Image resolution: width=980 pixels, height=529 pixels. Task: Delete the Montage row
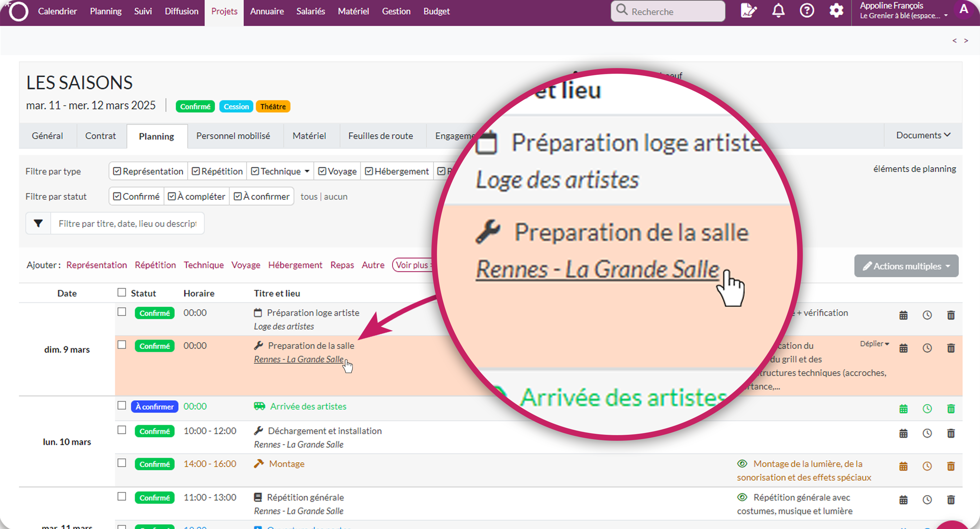coord(951,466)
